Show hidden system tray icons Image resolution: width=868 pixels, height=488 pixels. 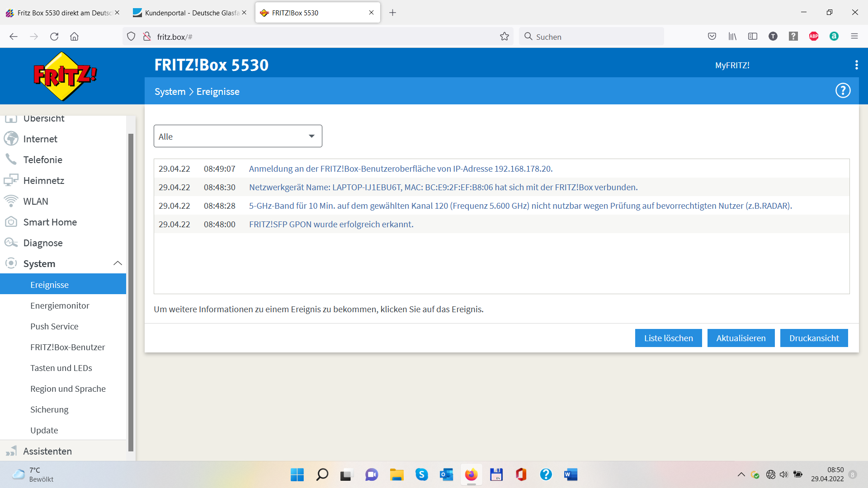[x=741, y=474]
